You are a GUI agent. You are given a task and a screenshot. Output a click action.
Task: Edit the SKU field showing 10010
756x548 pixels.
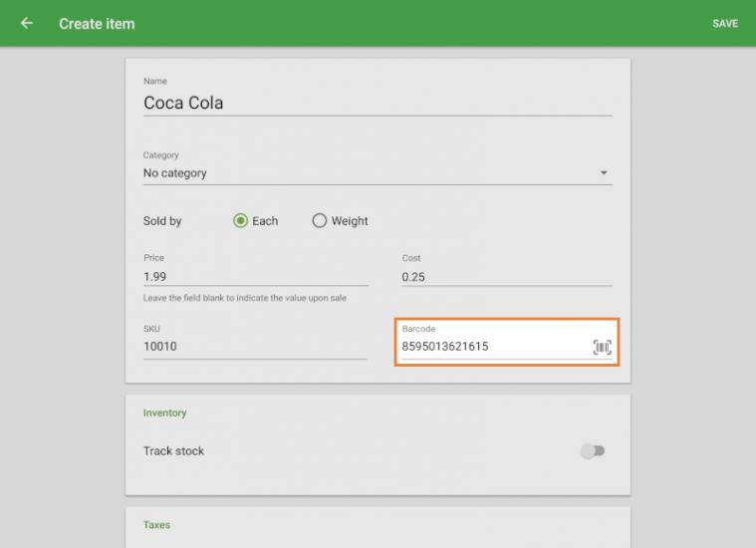pos(255,347)
